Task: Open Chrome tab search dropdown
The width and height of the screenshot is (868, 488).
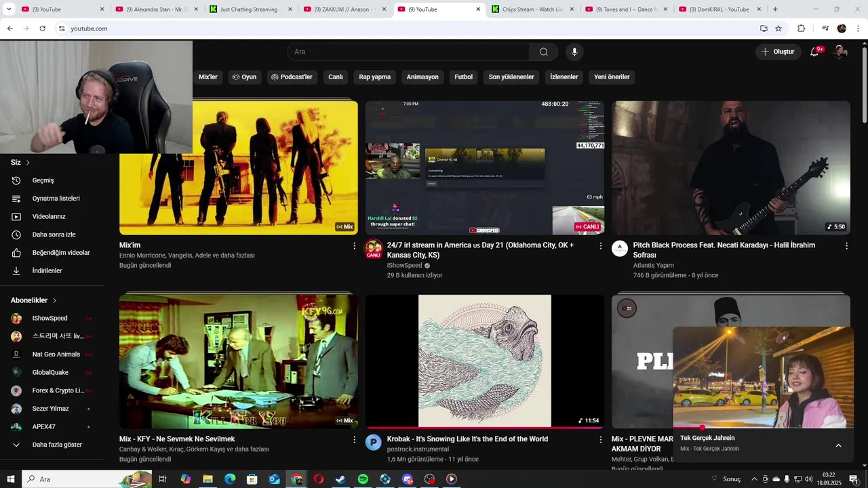Action: pyautogui.click(x=9, y=9)
